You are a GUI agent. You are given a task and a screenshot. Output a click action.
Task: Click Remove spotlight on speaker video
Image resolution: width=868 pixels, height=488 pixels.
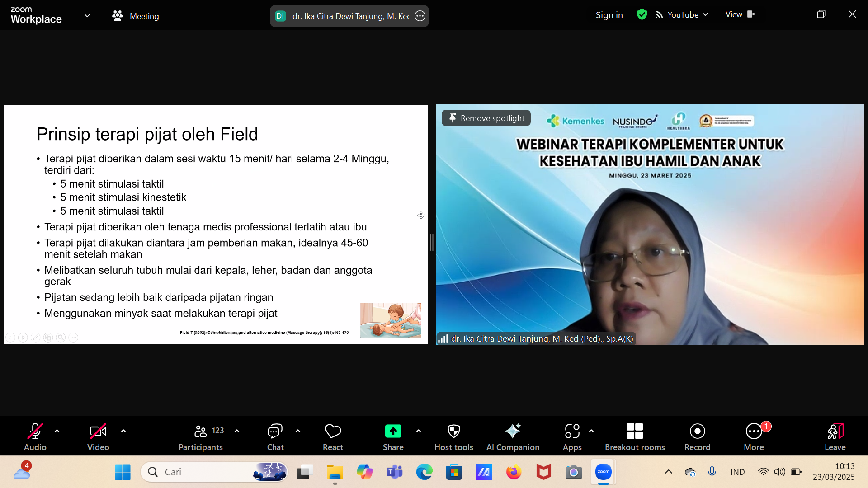tap(486, 118)
